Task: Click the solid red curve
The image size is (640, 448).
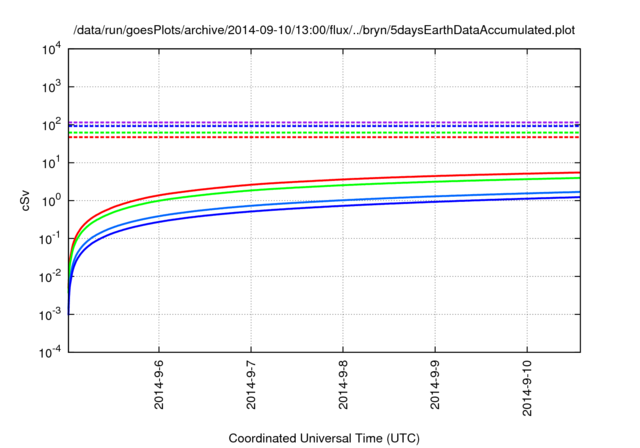Action: click(x=343, y=179)
